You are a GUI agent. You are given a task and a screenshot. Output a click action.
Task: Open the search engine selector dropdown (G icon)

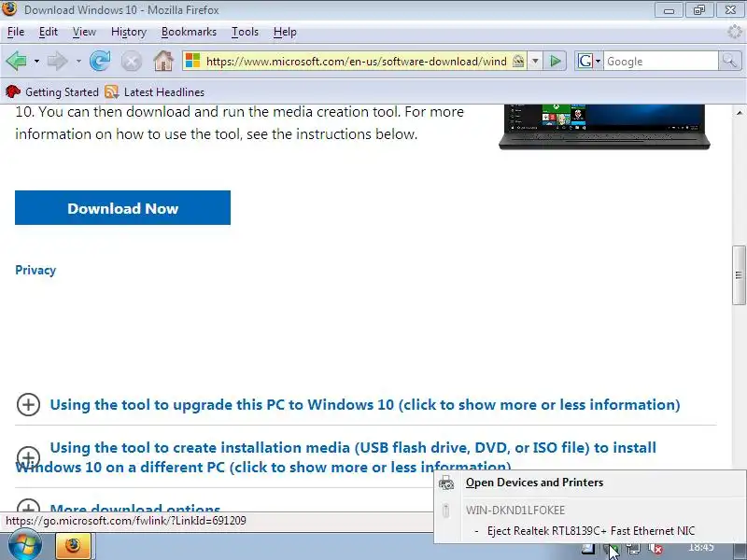click(588, 61)
